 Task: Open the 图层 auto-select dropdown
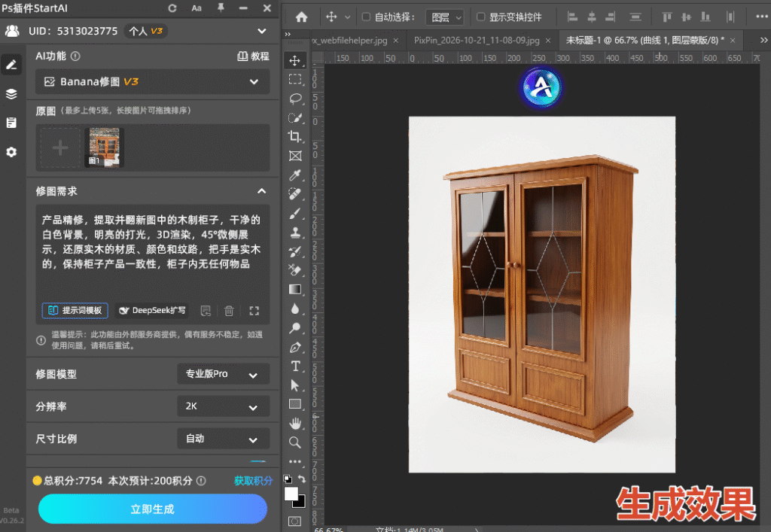444,18
